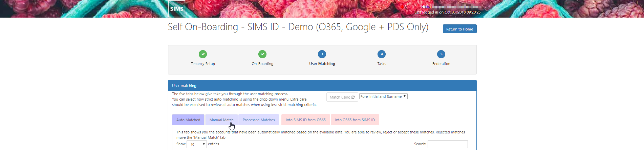Open Fore-Initial and Surname dropdown
This screenshot has height=150, width=644.
[x=383, y=97]
